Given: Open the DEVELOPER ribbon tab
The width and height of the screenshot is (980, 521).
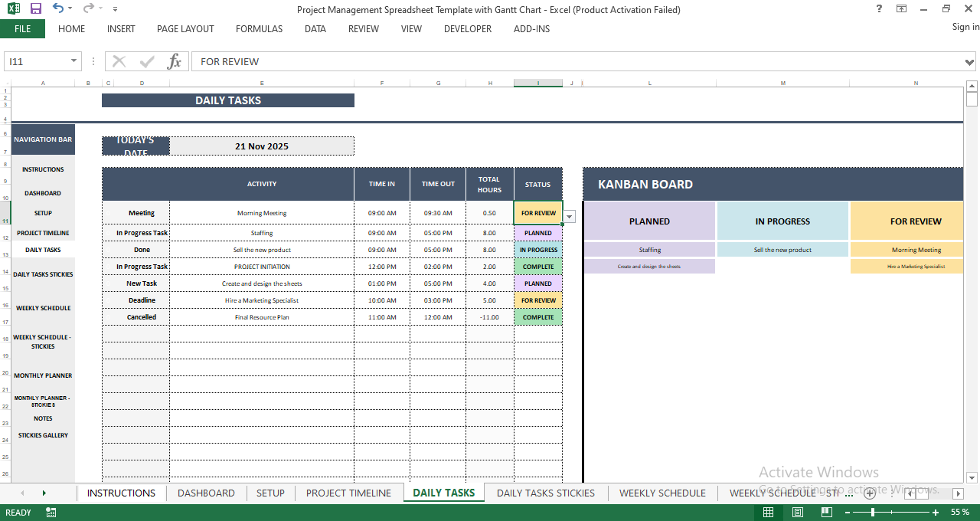Looking at the screenshot, I should [x=467, y=29].
